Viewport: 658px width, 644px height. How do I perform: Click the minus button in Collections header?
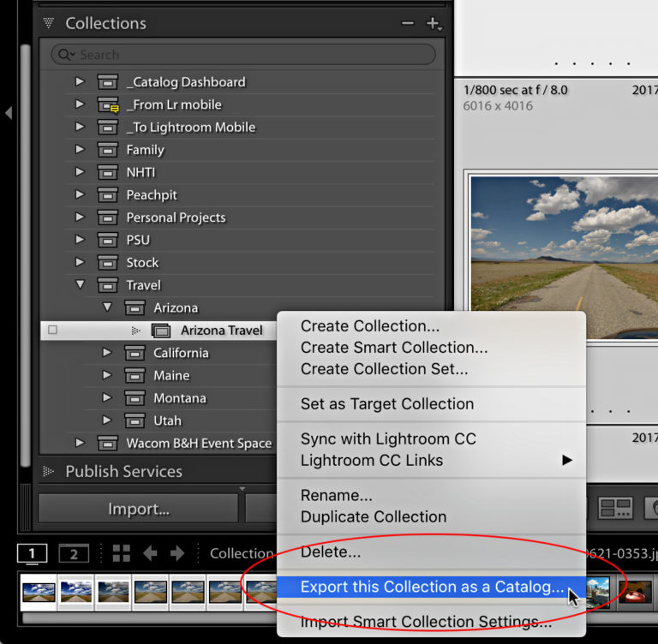coord(408,23)
